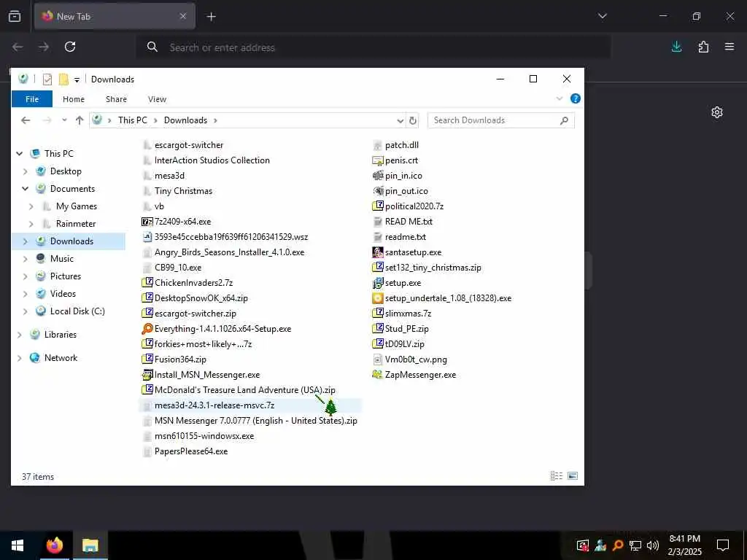Expand the Desktop tree node
The width and height of the screenshot is (747, 560).
tap(26, 171)
